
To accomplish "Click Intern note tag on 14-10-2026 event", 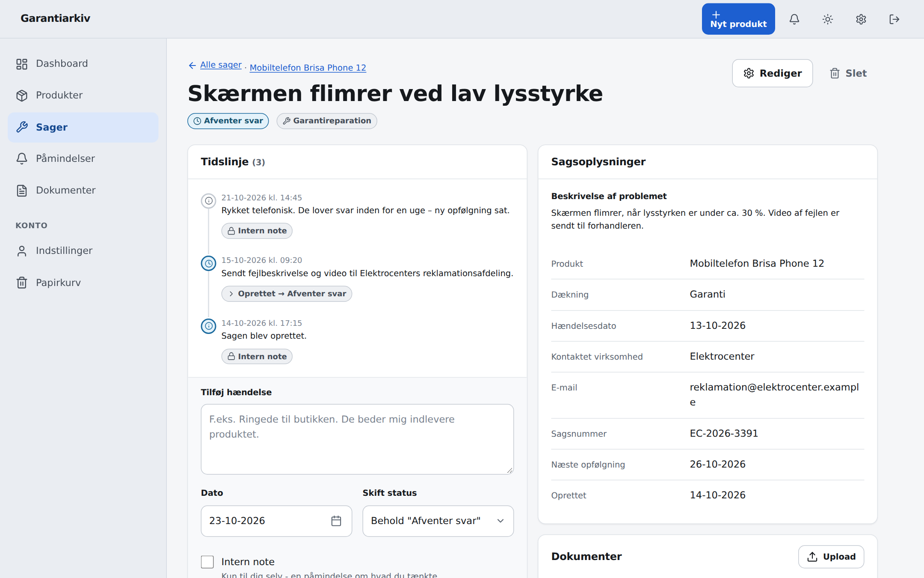I will point(257,356).
